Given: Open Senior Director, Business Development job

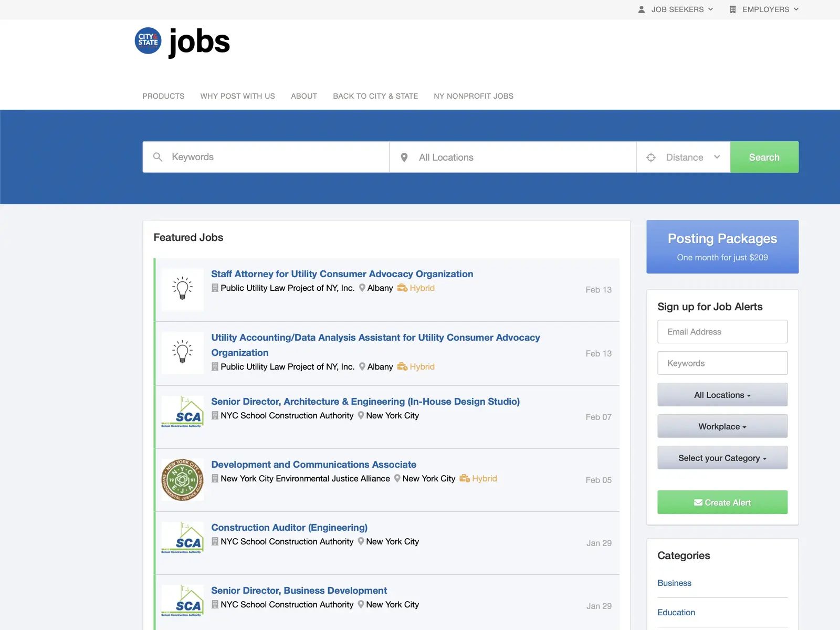Looking at the screenshot, I should pyautogui.click(x=299, y=591).
